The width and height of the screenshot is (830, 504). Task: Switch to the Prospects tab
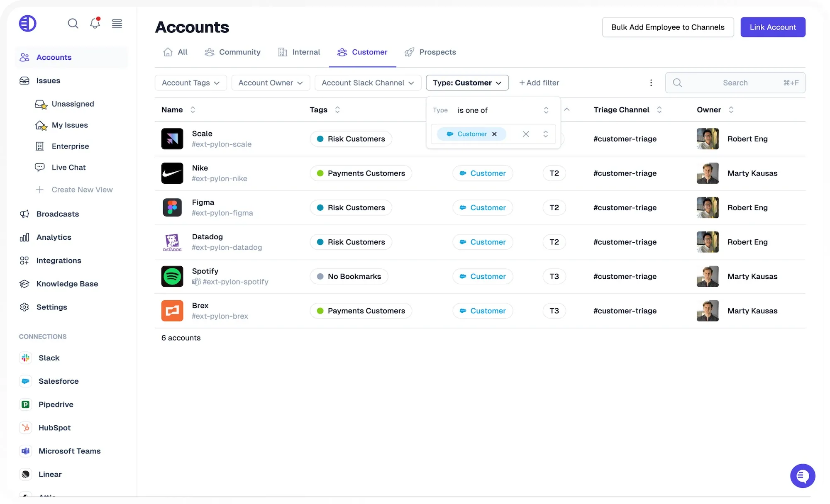tap(430, 52)
